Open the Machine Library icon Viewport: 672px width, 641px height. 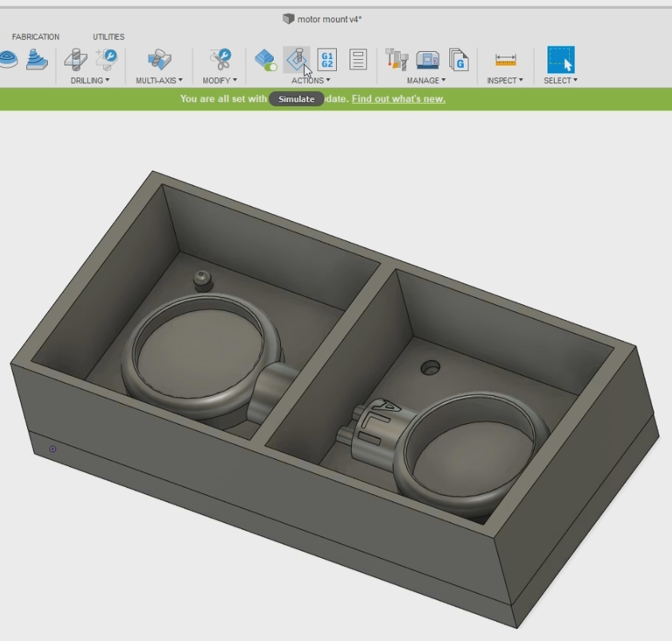428,60
